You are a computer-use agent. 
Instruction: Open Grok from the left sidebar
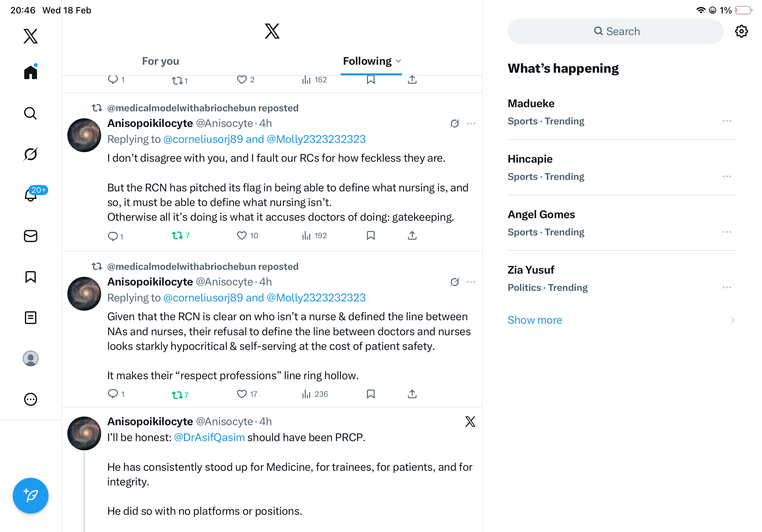click(31, 154)
